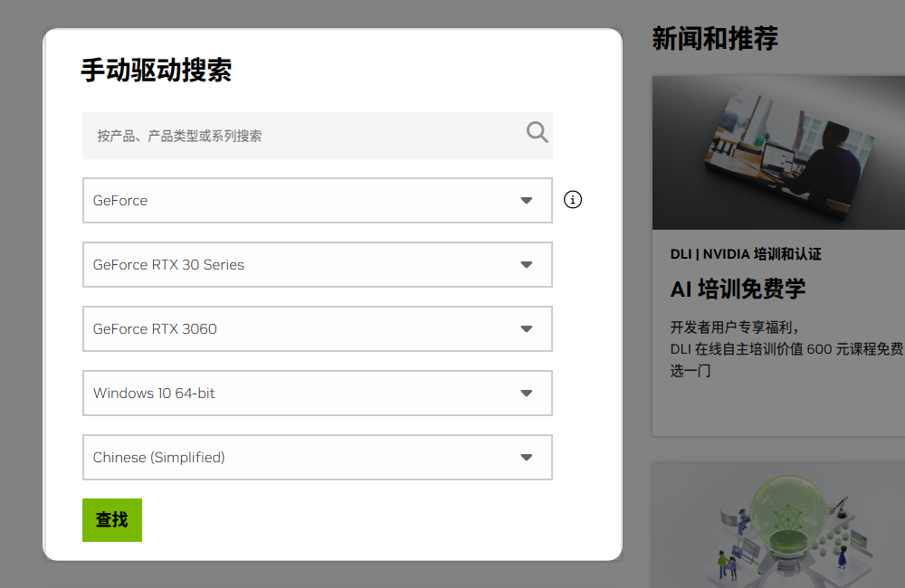Click the magnifying glass search icon
The image size is (905, 588).
[537, 132]
